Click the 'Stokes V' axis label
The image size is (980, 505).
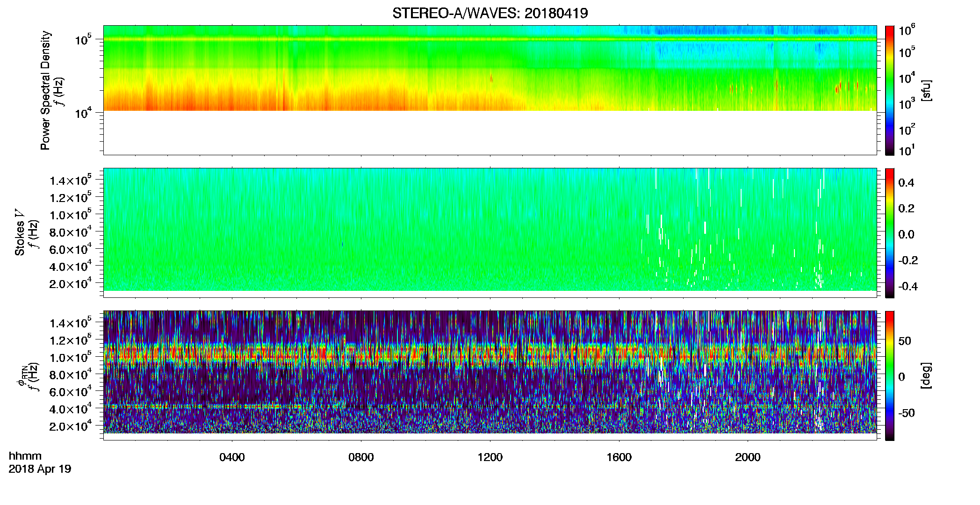point(20,232)
